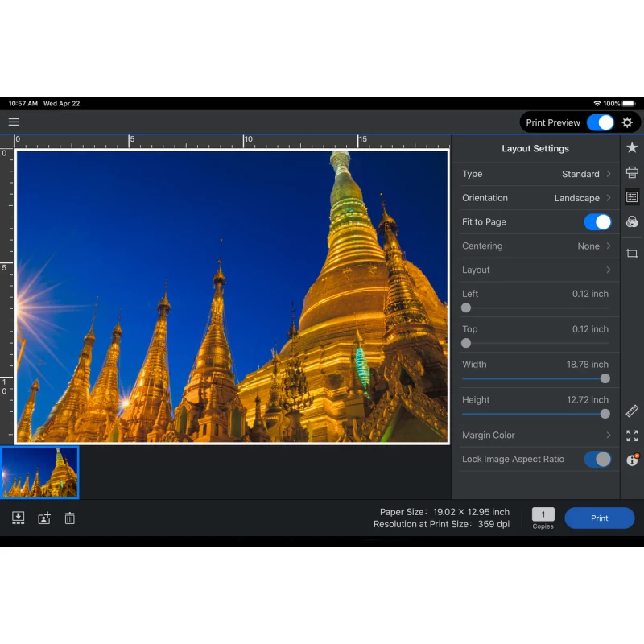Open the information icon with alert badge

click(632, 460)
